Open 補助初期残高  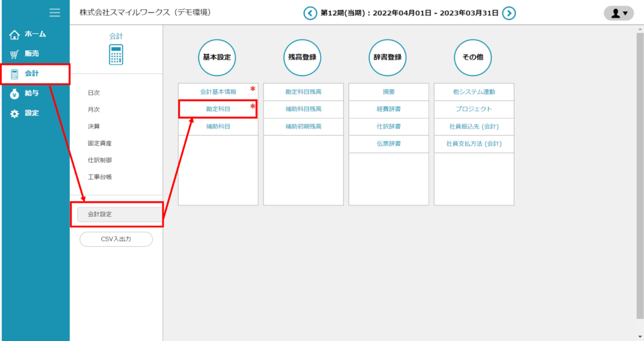pos(304,126)
